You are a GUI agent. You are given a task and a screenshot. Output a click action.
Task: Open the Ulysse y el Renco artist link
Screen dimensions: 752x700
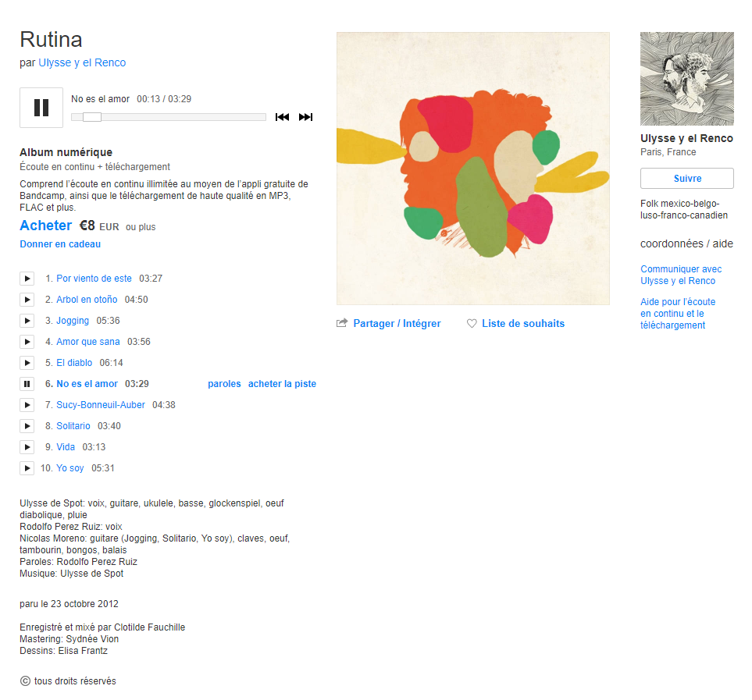(82, 62)
